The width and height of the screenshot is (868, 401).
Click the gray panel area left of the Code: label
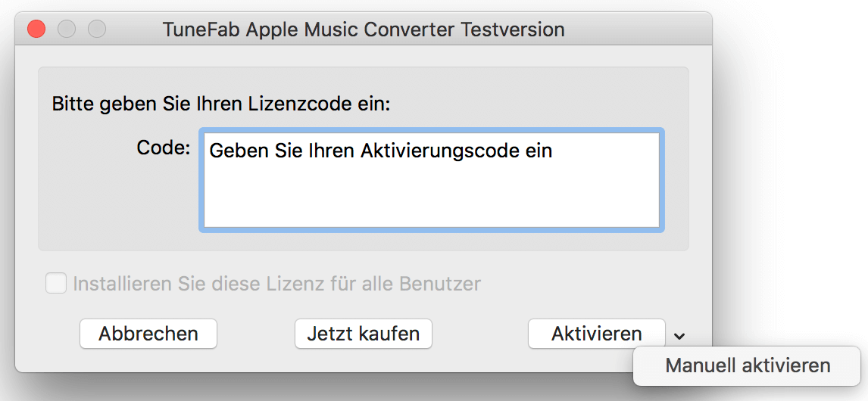pos(83,182)
